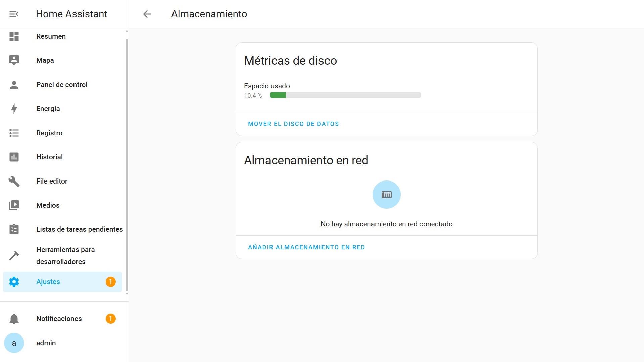Image resolution: width=644 pixels, height=362 pixels.
Task: Click AÑADIR ALMACENAMIENTO EN RED
Action: pos(306,247)
